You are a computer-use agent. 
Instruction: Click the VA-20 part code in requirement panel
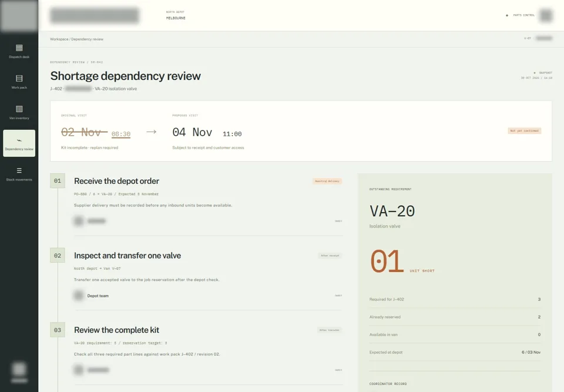click(392, 212)
